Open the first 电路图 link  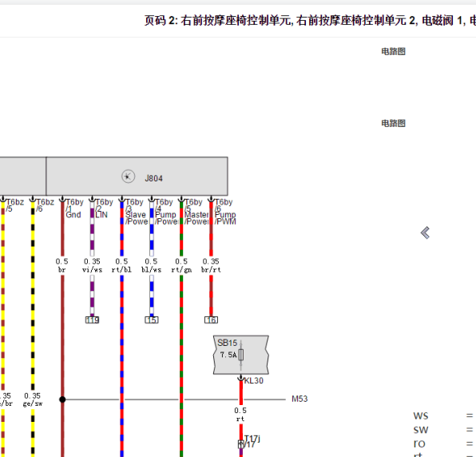click(x=393, y=51)
